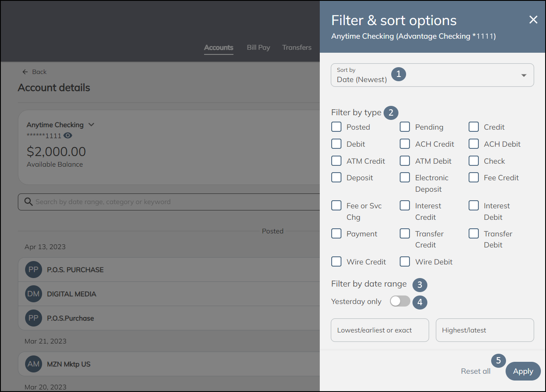This screenshot has width=546, height=392.
Task: Click the Lowest/earliest or exact field
Action: [x=380, y=330]
